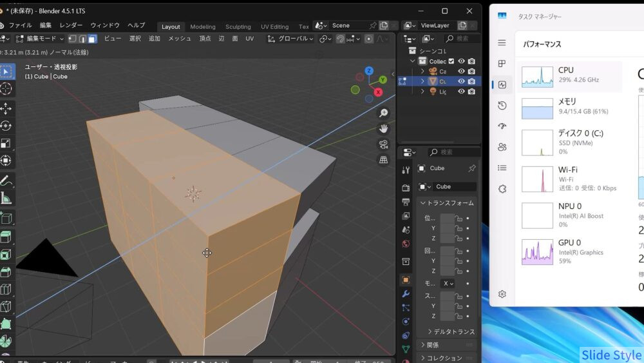The image size is (644, 363).
Task: Select the Loop Cut tool
Action: (x=6, y=289)
